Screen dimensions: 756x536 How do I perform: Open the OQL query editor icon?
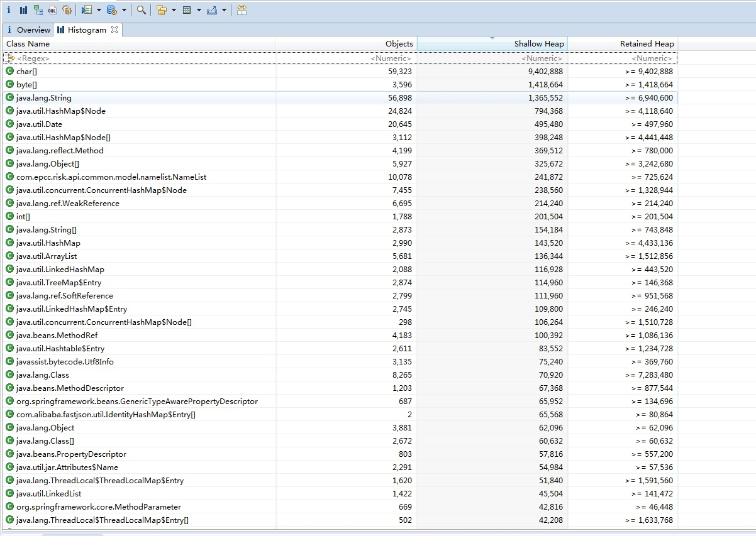53,10
